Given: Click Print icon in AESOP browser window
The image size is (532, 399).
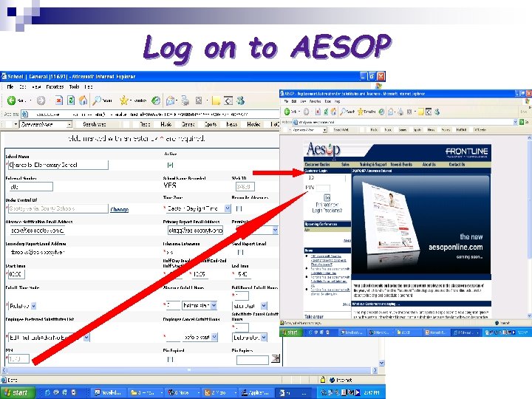Looking at the screenshot, I should tap(400, 112).
